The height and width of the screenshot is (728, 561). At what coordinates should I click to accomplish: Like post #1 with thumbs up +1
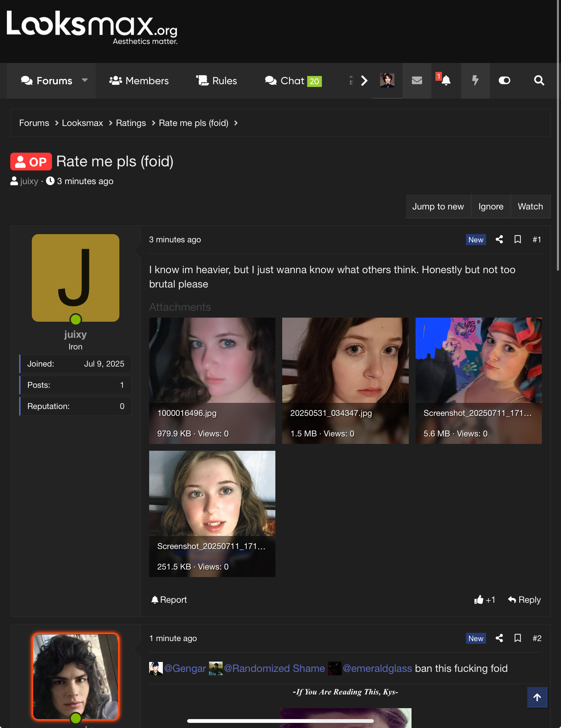click(x=484, y=600)
